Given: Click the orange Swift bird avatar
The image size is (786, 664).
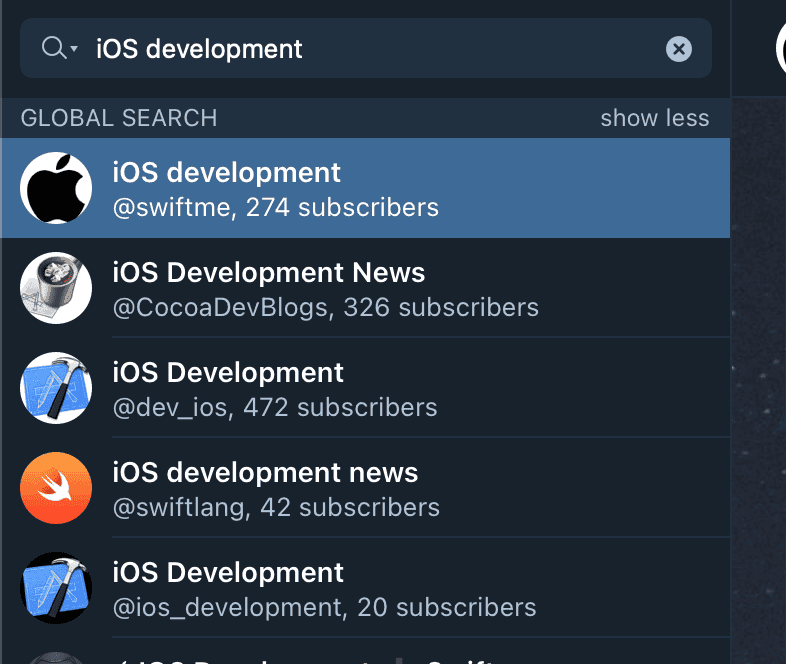Looking at the screenshot, I should point(56,488).
